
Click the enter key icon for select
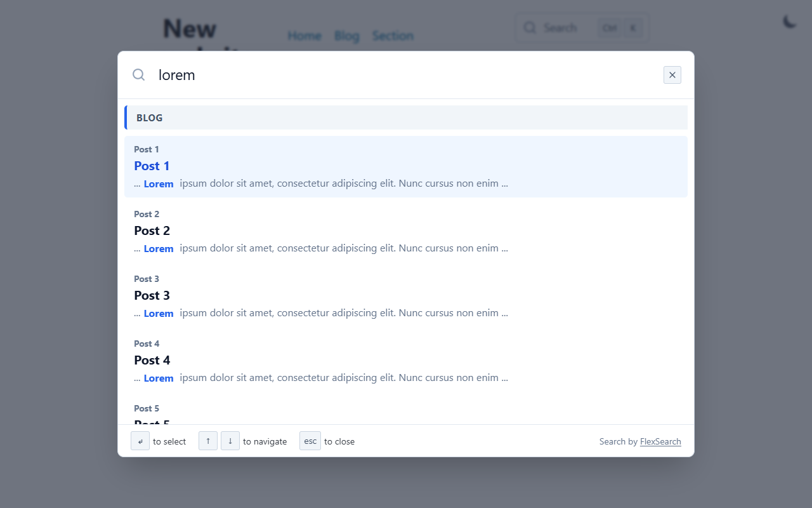[140, 441]
